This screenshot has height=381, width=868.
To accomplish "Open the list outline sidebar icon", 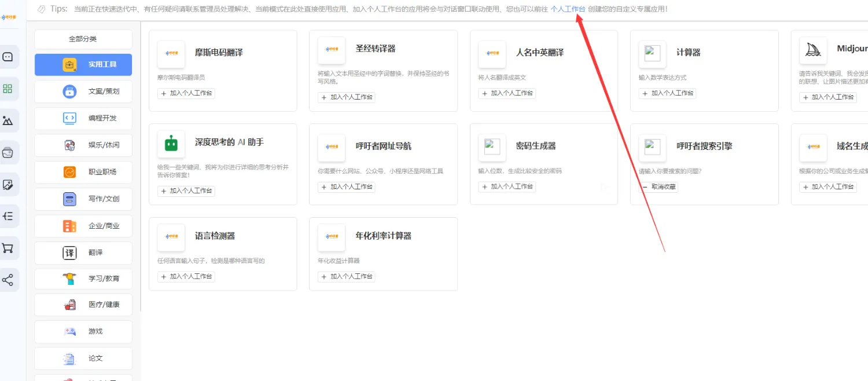I will (x=8, y=216).
